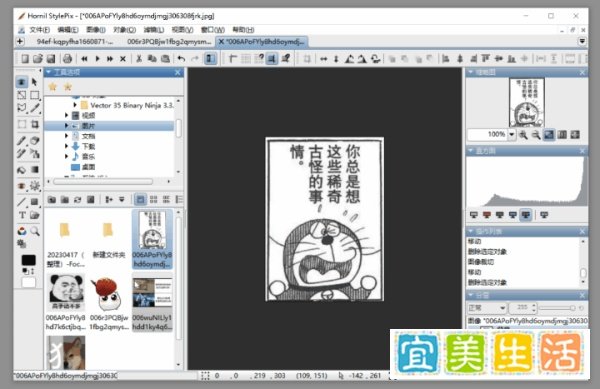Viewport: 600px width, 389px height.
Task: Expand the 音乐 folder node
Action: [x=67, y=156]
